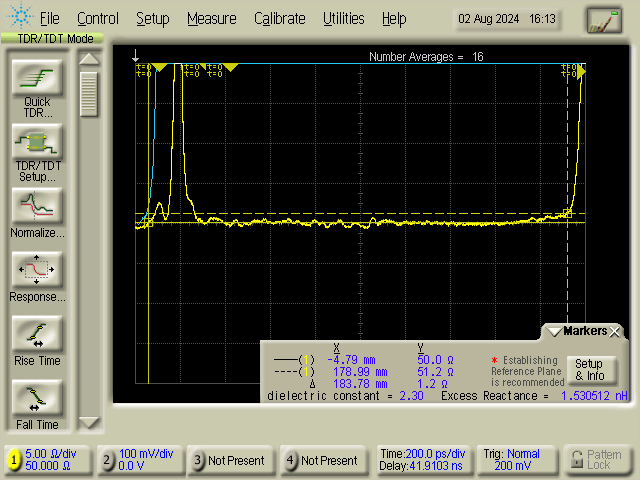Toggle channel 2 on or off
Screen dimensions: 640x480
tap(107, 460)
